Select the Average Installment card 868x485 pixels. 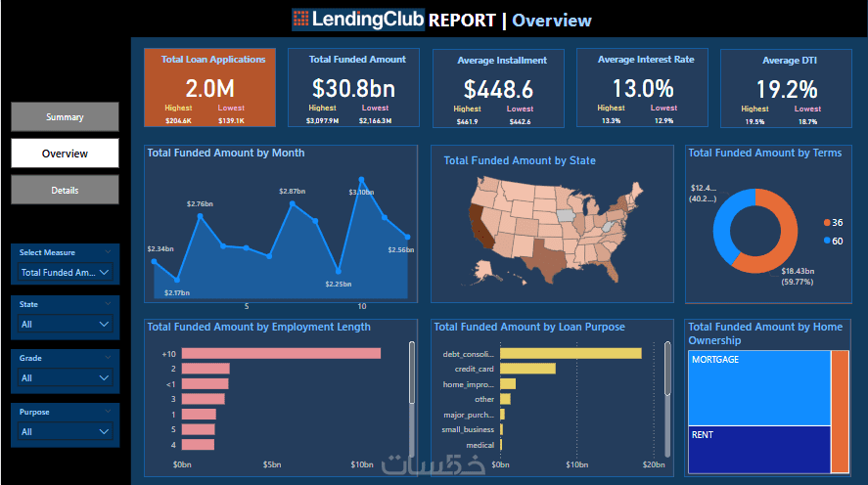point(498,88)
